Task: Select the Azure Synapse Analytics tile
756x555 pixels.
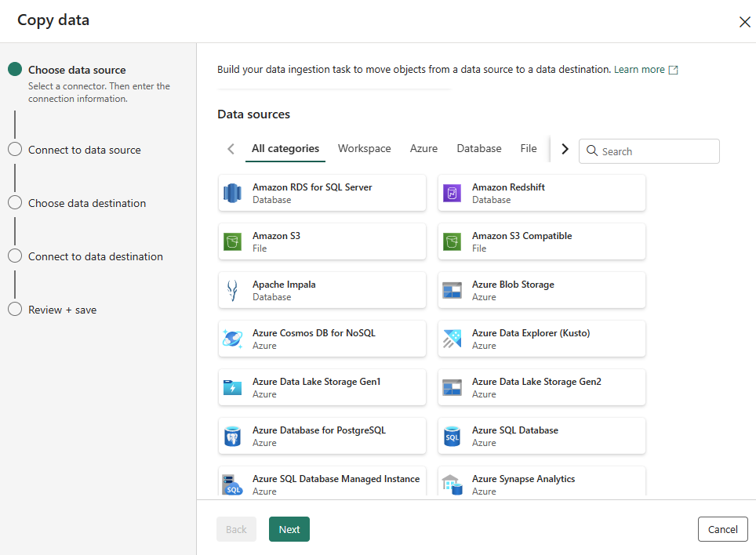Action: 541,484
